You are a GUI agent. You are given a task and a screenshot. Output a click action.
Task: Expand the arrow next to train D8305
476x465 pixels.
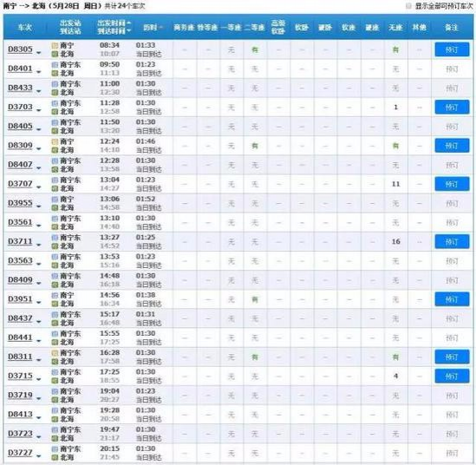38,53
